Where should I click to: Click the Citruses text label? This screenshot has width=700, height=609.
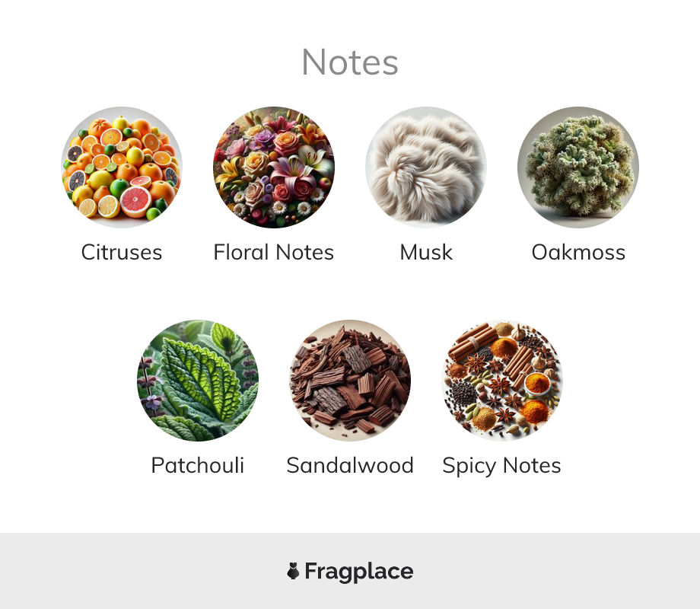[122, 252]
